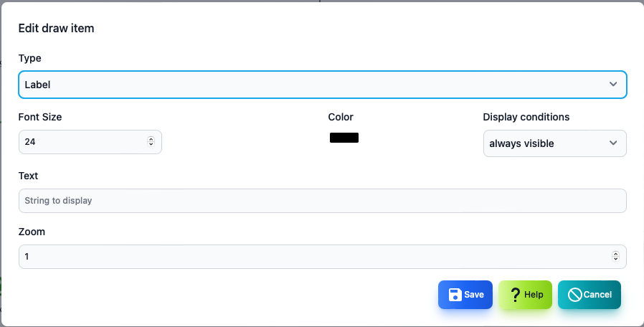Focus the Text field String to display

[323, 201]
